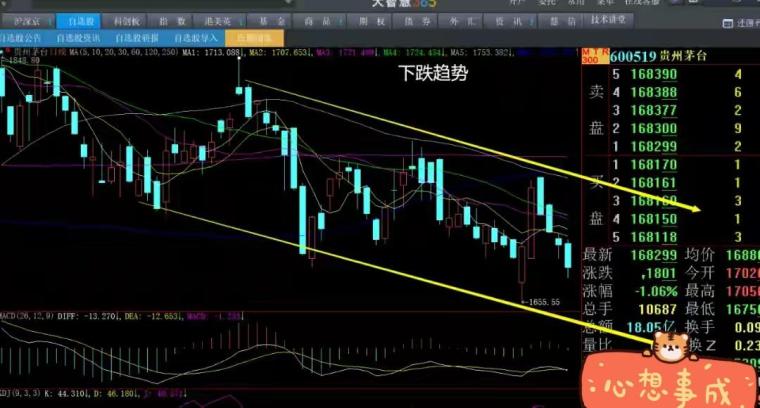Click the 1655.55 low price marker

tap(542, 301)
